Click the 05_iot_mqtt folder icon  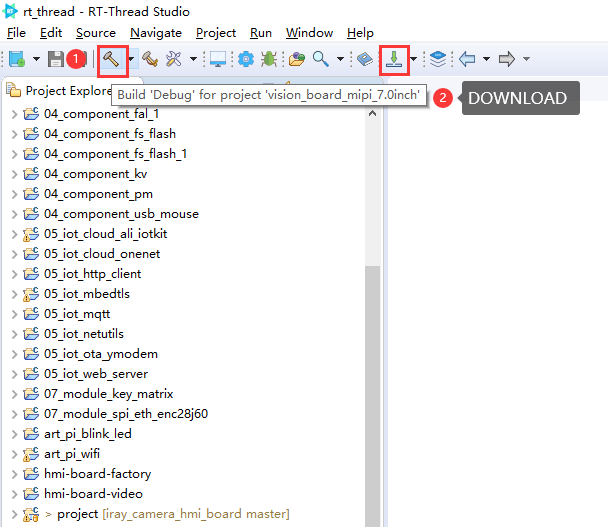pos(31,314)
